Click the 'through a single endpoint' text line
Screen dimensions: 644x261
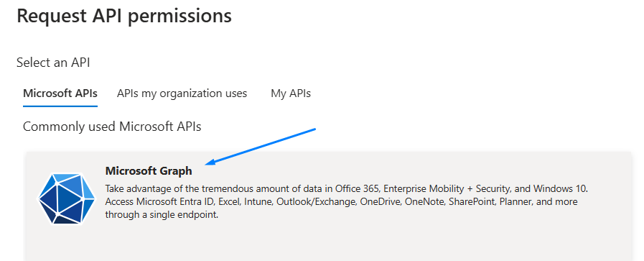(162, 215)
